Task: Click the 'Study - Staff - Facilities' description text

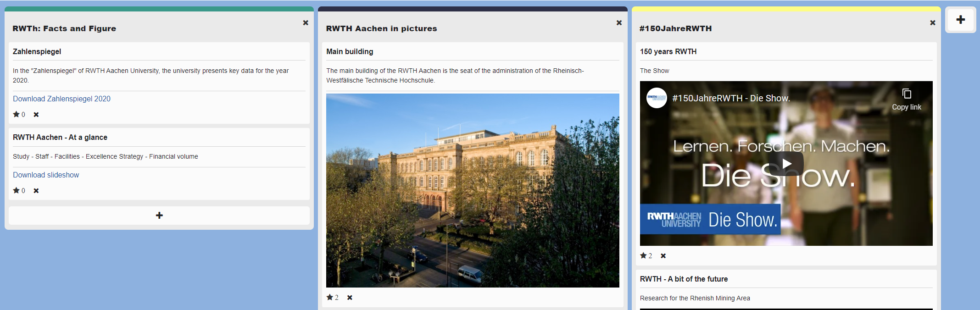Action: tap(106, 156)
